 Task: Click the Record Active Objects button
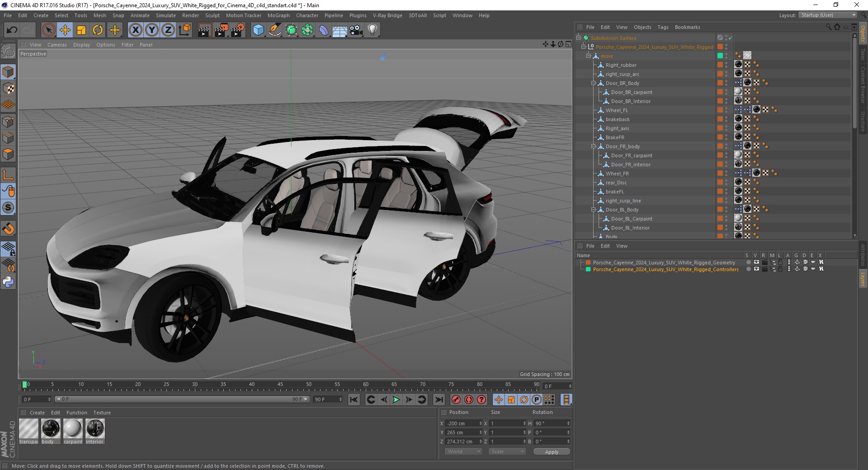click(456, 399)
